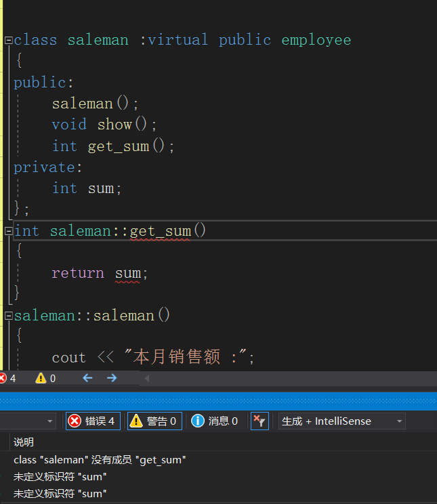This screenshot has width=437, height=504.
Task: Collapse the saleman::saleman constructor outline
Action: click(8, 316)
